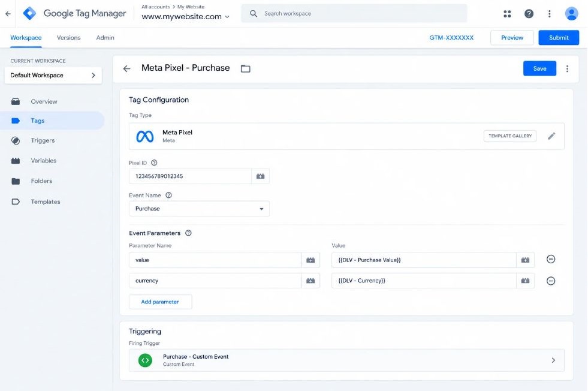Click the {{DLV - Purchase Value}} field

[424, 260]
